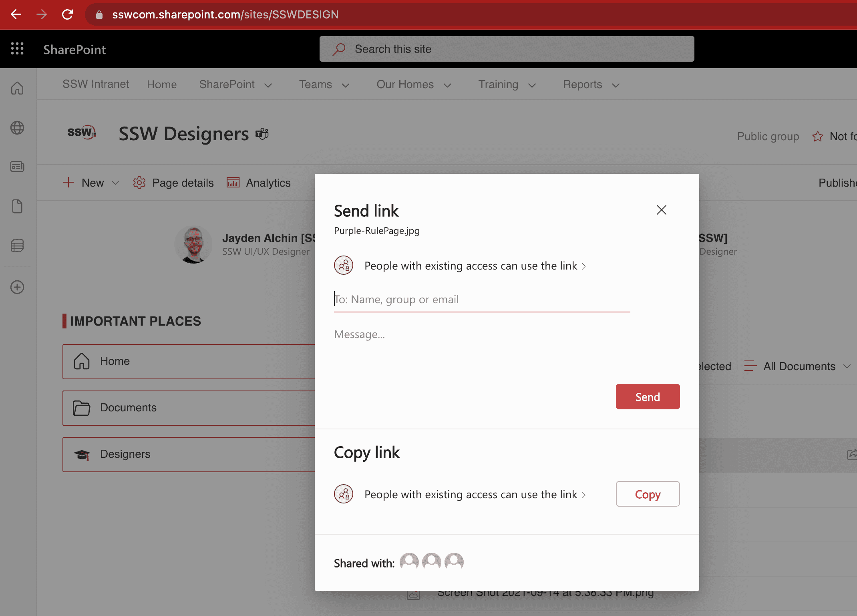The width and height of the screenshot is (857, 616).
Task: Open the news feed sidebar icon
Action: [17, 167]
